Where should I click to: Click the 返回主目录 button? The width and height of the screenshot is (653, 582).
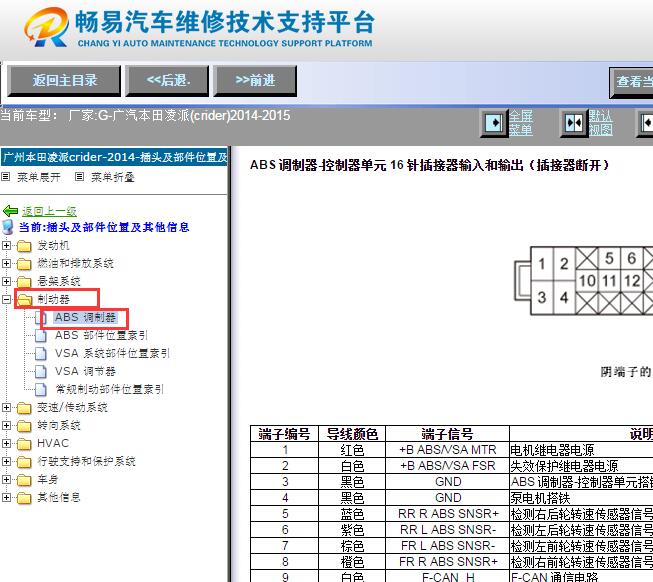(65, 80)
